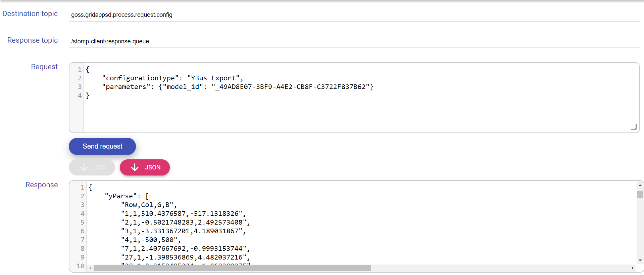
Task: Click the Response label
Action: [42, 185]
